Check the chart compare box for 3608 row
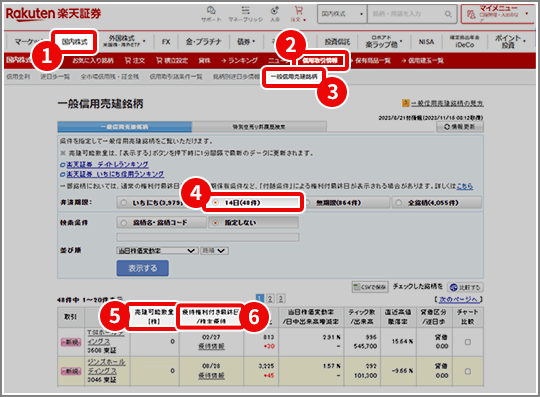The width and height of the screenshot is (540, 397). 468,342
